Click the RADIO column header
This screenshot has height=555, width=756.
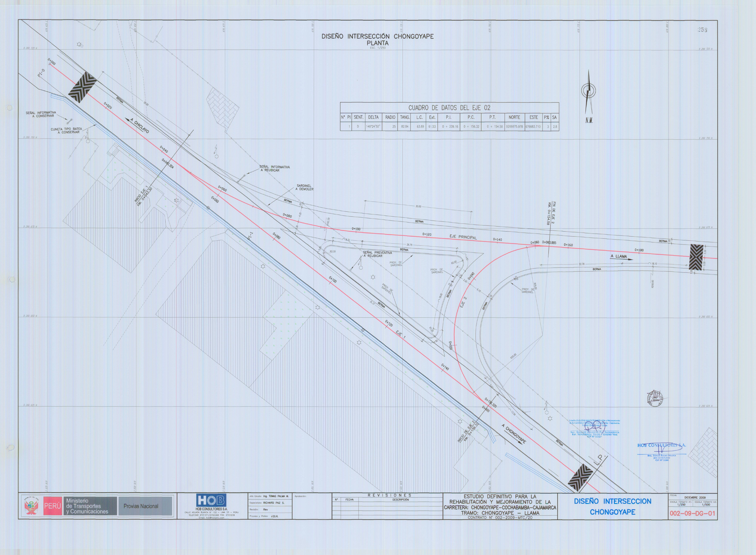[x=390, y=117]
